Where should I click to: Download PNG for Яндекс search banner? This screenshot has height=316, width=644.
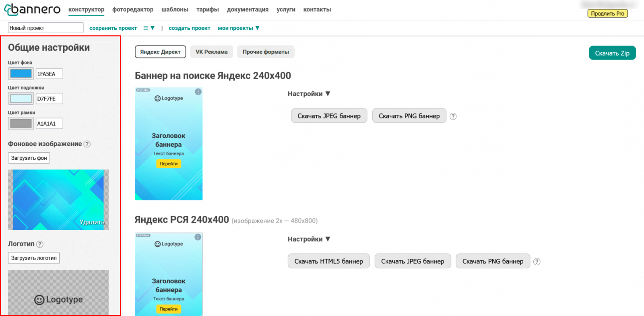(409, 116)
